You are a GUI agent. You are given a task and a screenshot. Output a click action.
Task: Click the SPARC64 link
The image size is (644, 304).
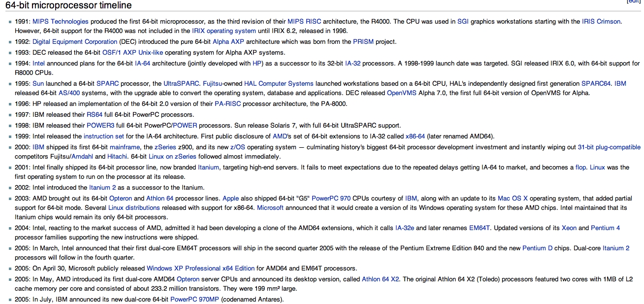[596, 84]
